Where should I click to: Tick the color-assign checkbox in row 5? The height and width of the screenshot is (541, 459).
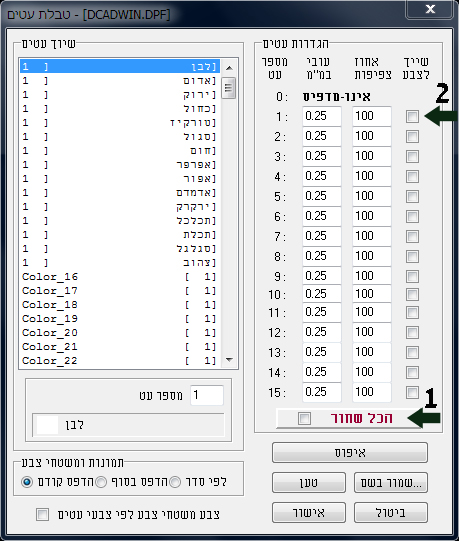(x=412, y=196)
